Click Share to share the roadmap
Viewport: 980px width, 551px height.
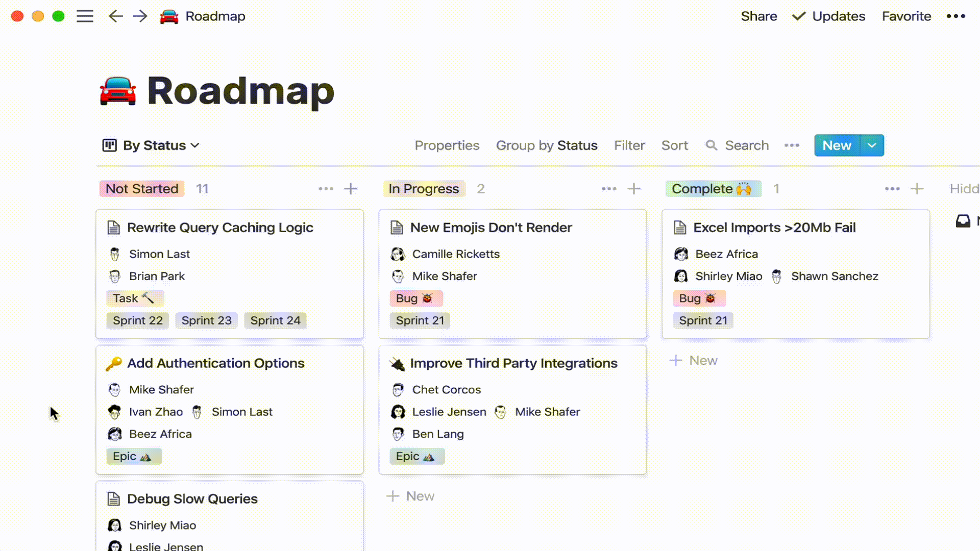pos(759,16)
